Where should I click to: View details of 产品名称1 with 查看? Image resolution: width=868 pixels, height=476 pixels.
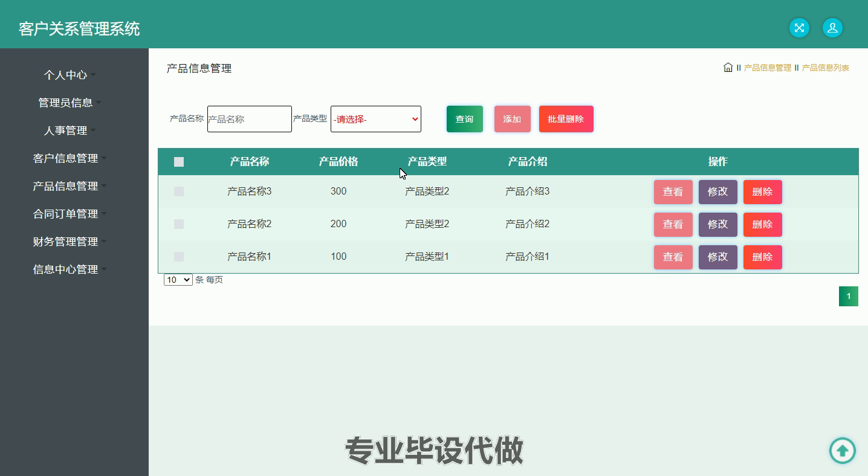pyautogui.click(x=673, y=257)
